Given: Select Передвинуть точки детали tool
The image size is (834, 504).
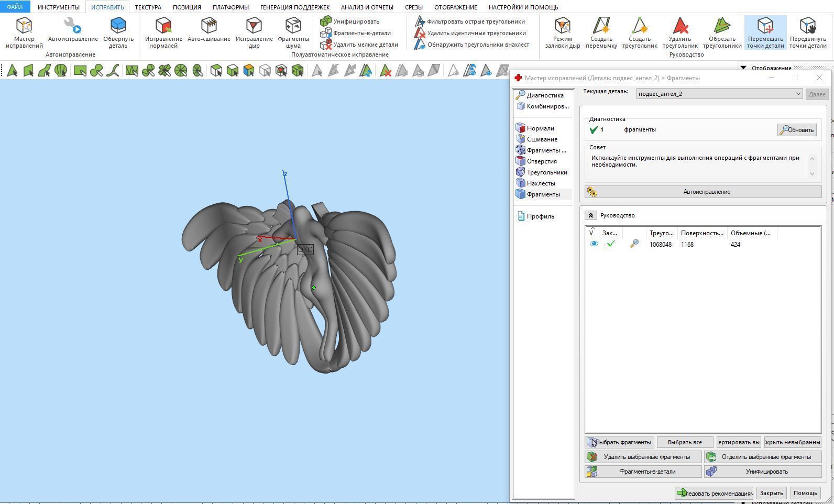Looking at the screenshot, I should click(x=808, y=32).
